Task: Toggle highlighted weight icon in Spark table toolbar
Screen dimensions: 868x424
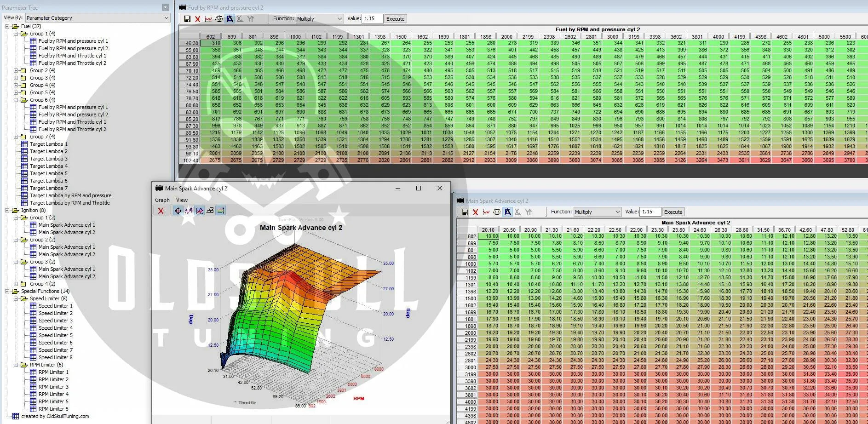Action: [x=507, y=212]
